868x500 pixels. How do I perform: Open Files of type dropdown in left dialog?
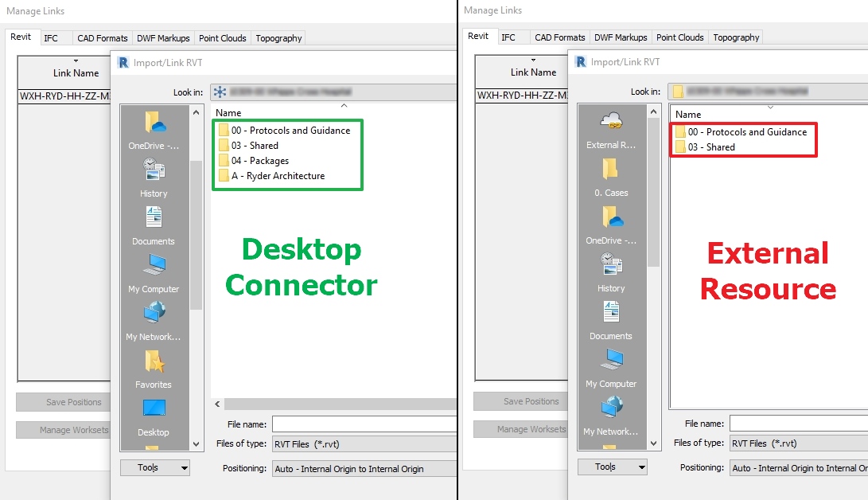(x=364, y=444)
